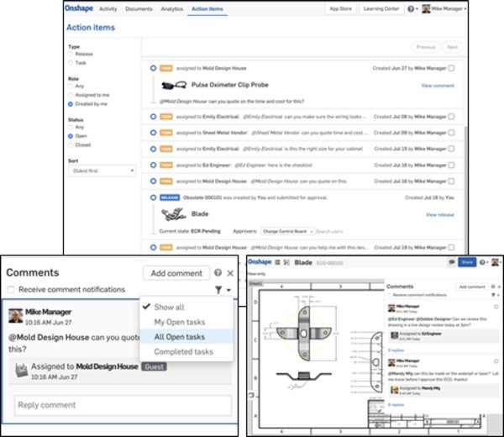Image resolution: width=504 pixels, height=437 pixels.
Task: Select Assigned to me role filter
Action: point(71,95)
